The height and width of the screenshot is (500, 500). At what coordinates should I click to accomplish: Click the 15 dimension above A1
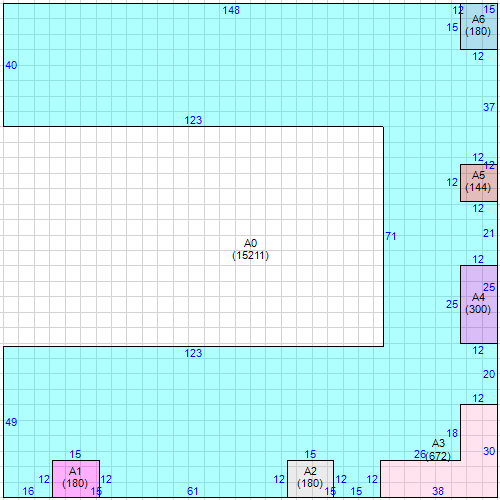pos(75,454)
